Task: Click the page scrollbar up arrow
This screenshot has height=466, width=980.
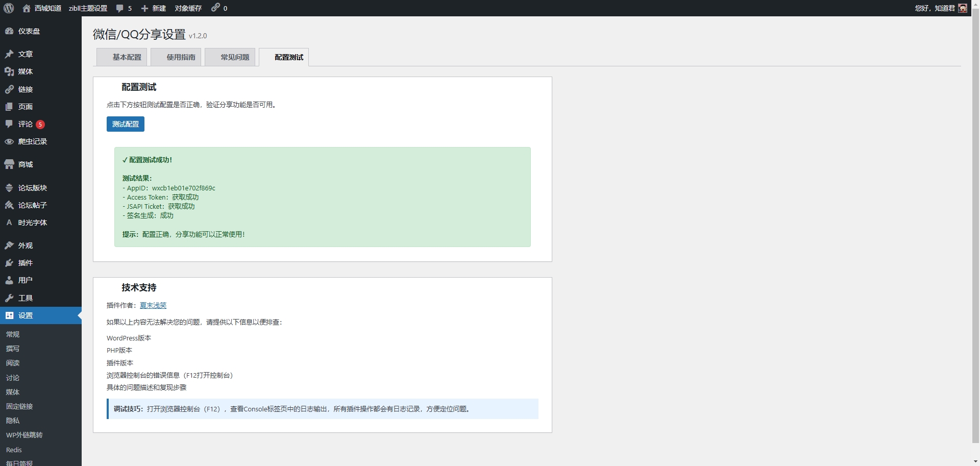Action: click(975, 4)
